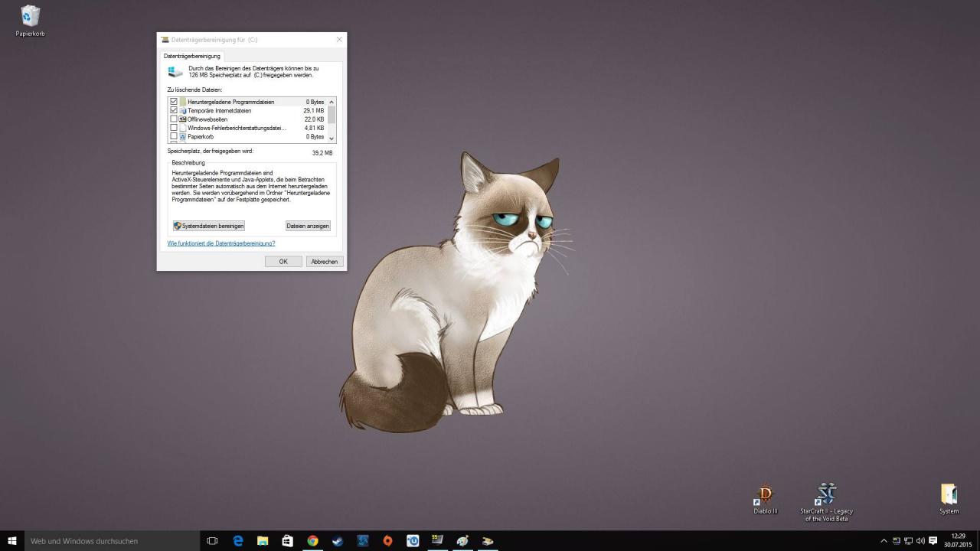
Task: Uncheck Heruntergeladene Programmdateien checkbox
Action: (x=174, y=102)
